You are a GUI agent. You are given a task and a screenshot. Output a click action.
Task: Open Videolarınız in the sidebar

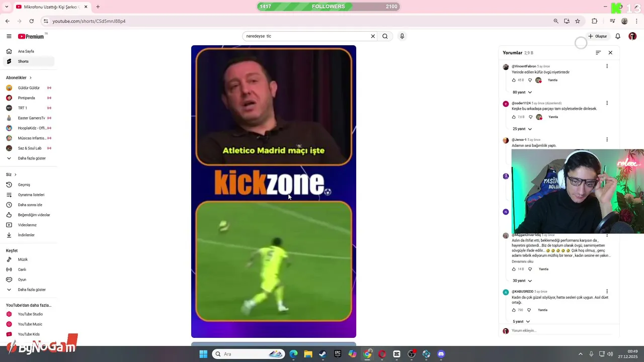(x=28, y=225)
